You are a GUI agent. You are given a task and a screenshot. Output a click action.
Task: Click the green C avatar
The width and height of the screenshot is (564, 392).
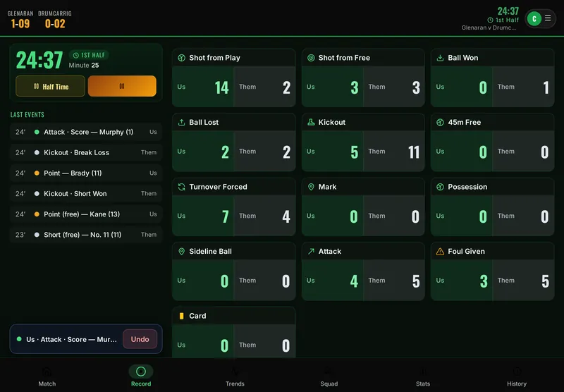[x=534, y=19]
